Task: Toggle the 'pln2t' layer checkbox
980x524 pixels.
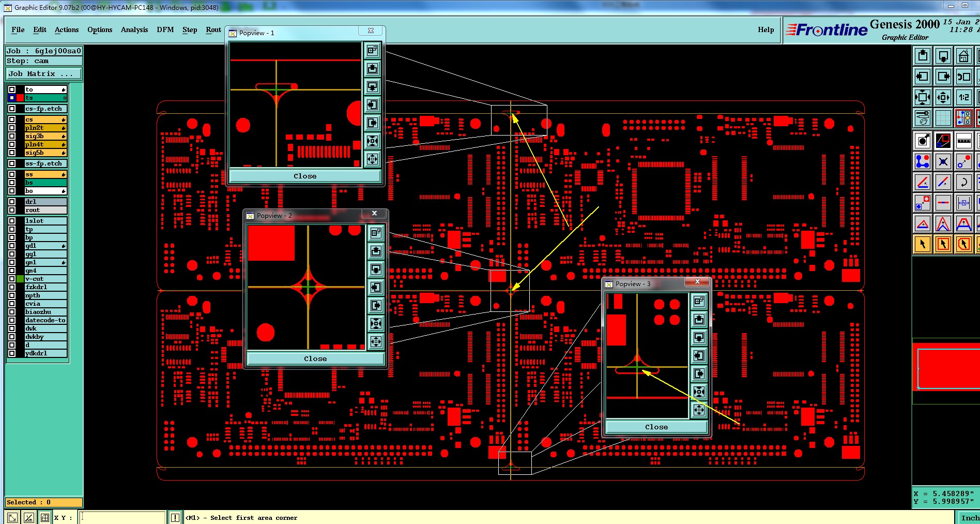Action: pos(12,128)
